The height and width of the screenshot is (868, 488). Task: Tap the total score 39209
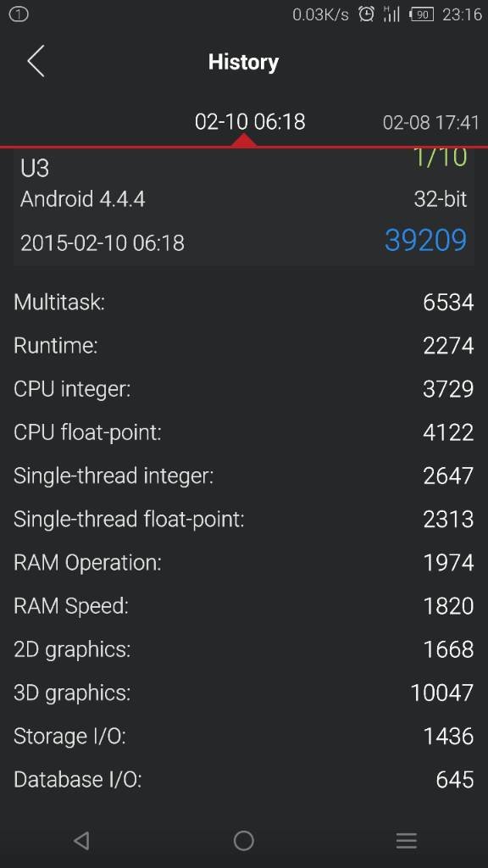click(425, 241)
